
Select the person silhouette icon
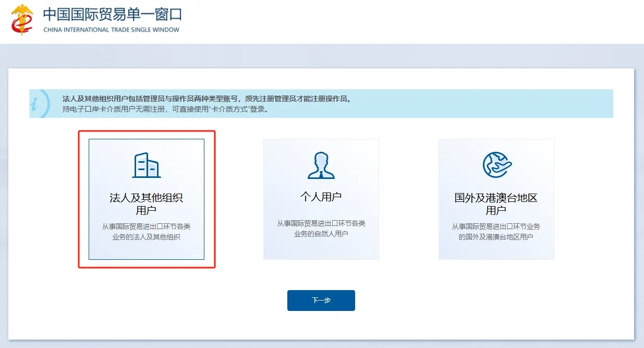pos(321,165)
